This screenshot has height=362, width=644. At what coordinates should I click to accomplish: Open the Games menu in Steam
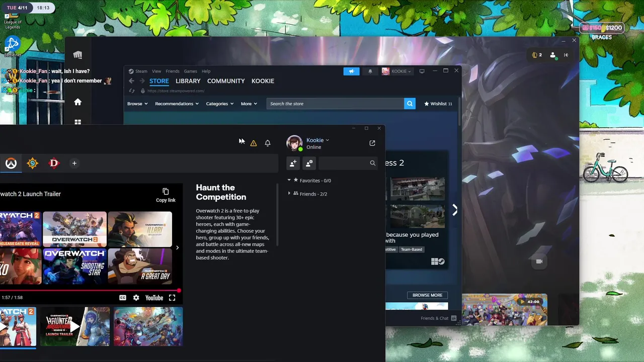190,71
